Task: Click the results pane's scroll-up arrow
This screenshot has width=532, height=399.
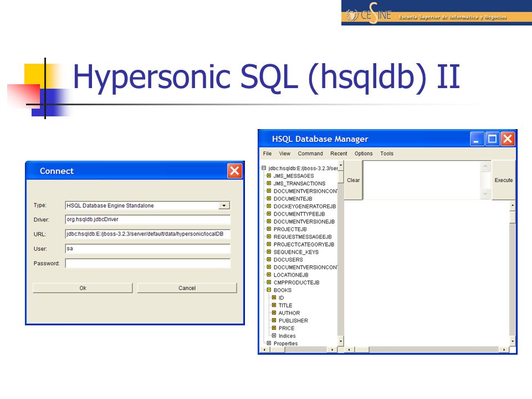Action: 512,205
